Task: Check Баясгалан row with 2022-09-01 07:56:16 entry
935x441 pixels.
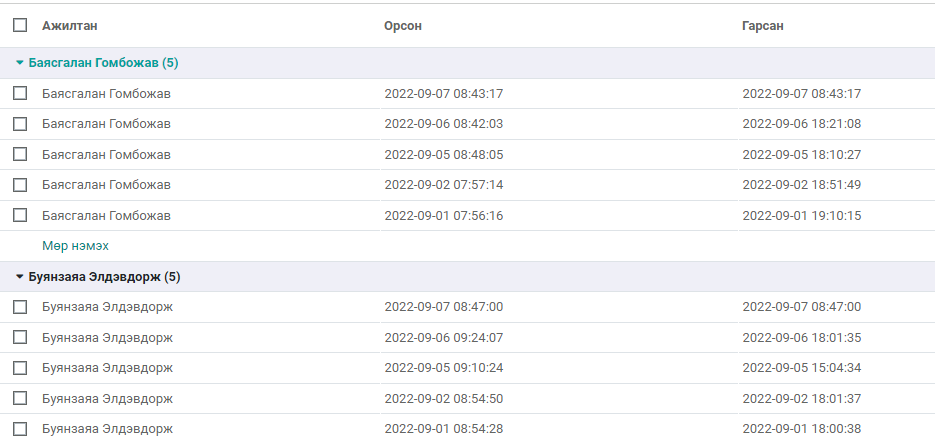Action: [x=20, y=215]
